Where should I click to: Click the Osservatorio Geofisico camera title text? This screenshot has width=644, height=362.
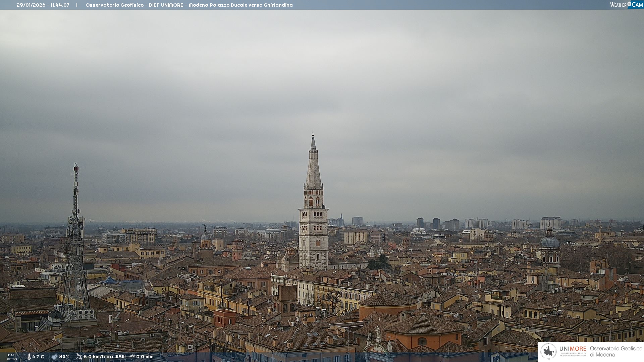(x=189, y=5)
